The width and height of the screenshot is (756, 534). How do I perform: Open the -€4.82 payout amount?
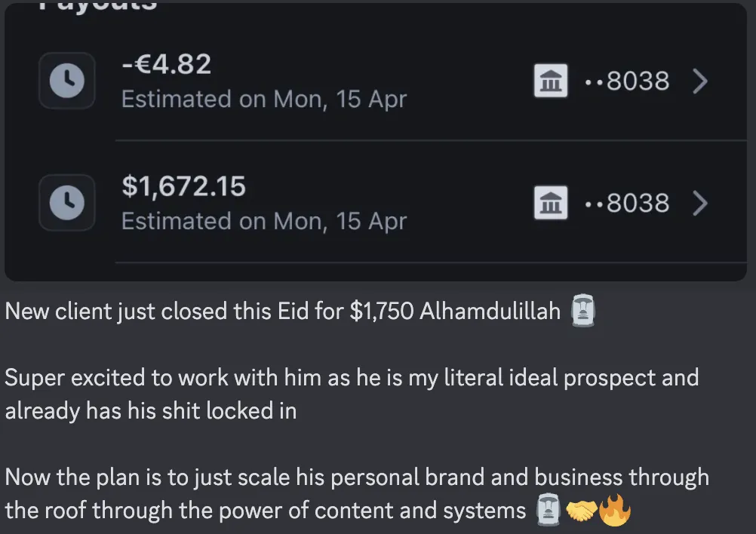click(167, 63)
